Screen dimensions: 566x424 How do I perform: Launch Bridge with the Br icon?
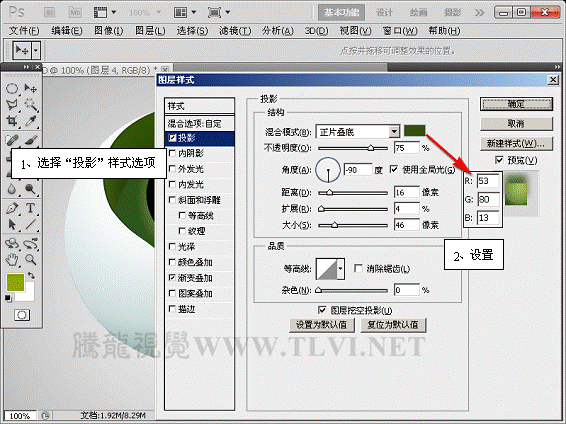coord(49,12)
